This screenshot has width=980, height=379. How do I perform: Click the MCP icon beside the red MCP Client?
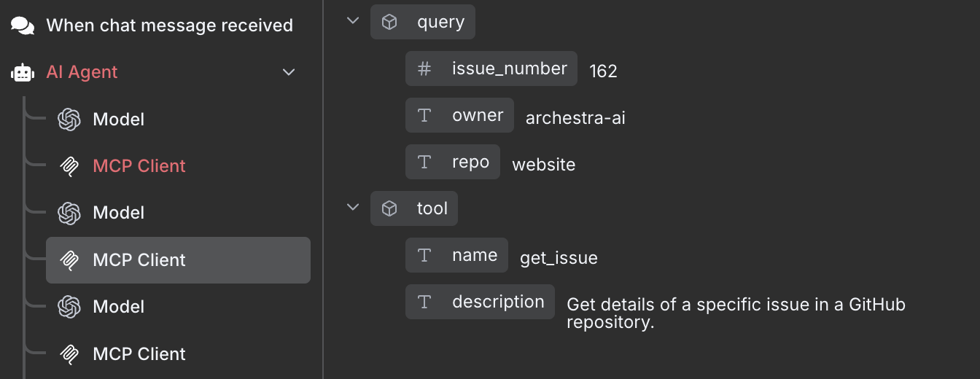pos(69,166)
